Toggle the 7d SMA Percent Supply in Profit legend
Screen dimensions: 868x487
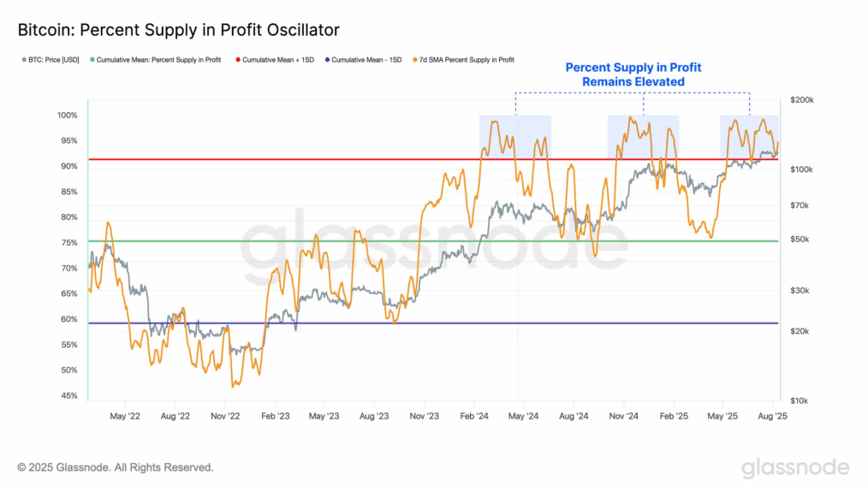pyautogui.click(x=463, y=60)
